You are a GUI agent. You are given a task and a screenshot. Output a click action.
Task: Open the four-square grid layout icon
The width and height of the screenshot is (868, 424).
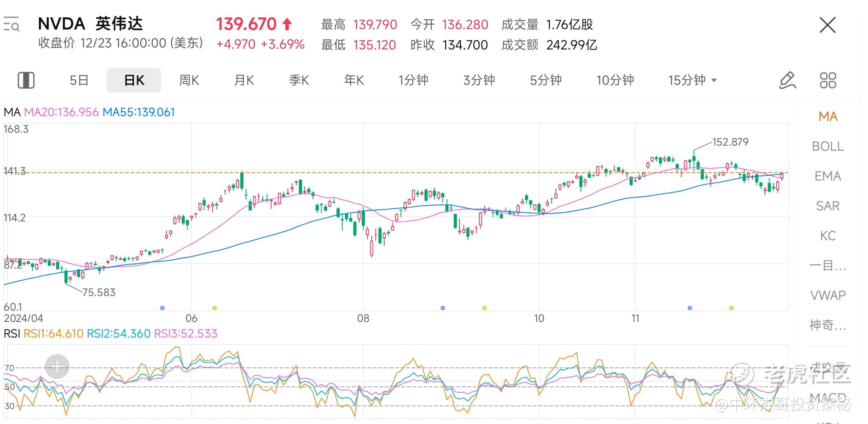pos(828,80)
